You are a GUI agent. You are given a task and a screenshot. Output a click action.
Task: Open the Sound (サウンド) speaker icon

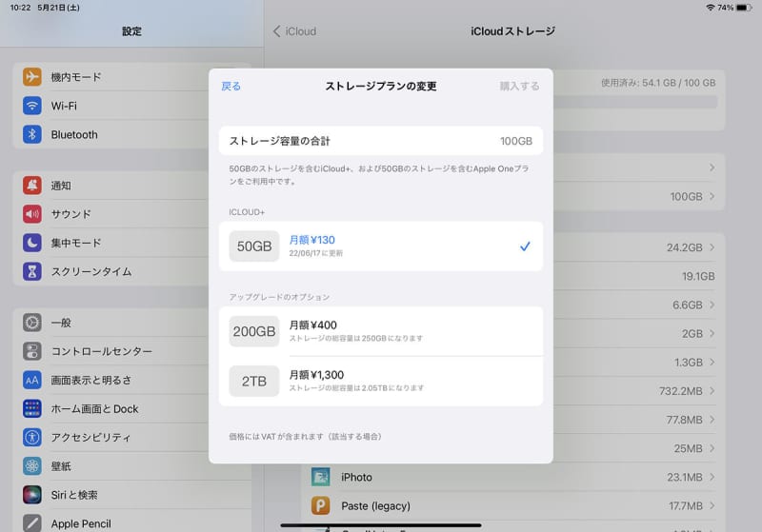pos(32,213)
